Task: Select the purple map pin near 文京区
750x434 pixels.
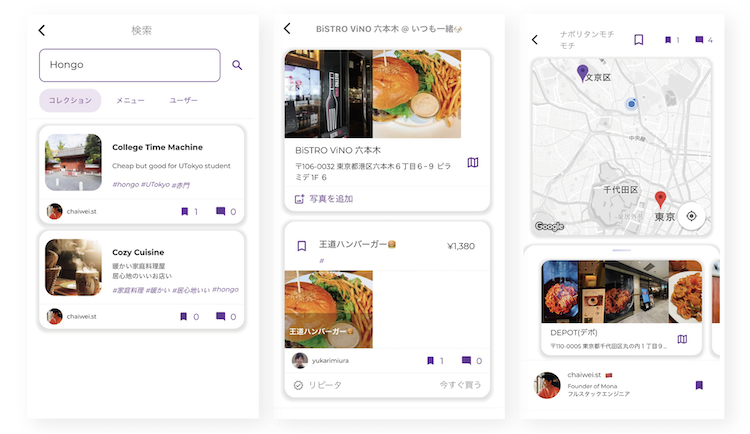Action: 582,73
